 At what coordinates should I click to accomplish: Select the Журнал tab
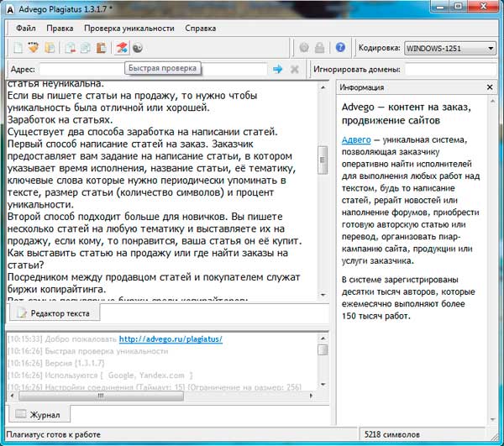39,415
